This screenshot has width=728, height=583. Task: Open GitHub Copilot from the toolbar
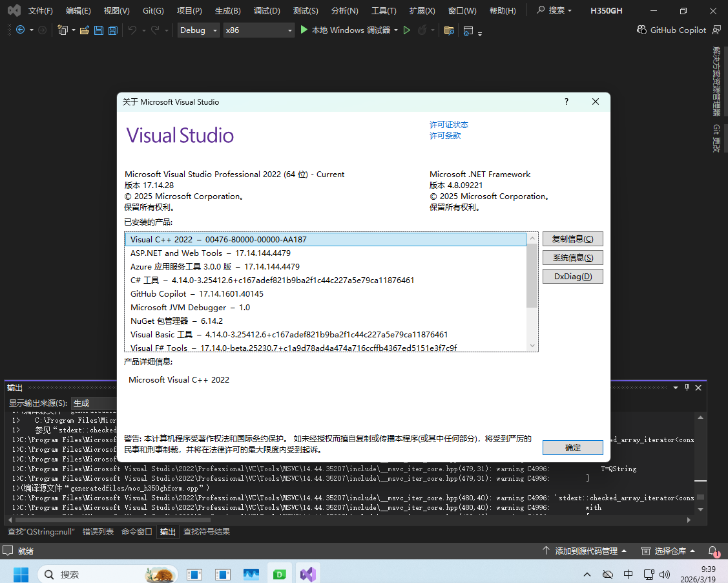coord(671,30)
